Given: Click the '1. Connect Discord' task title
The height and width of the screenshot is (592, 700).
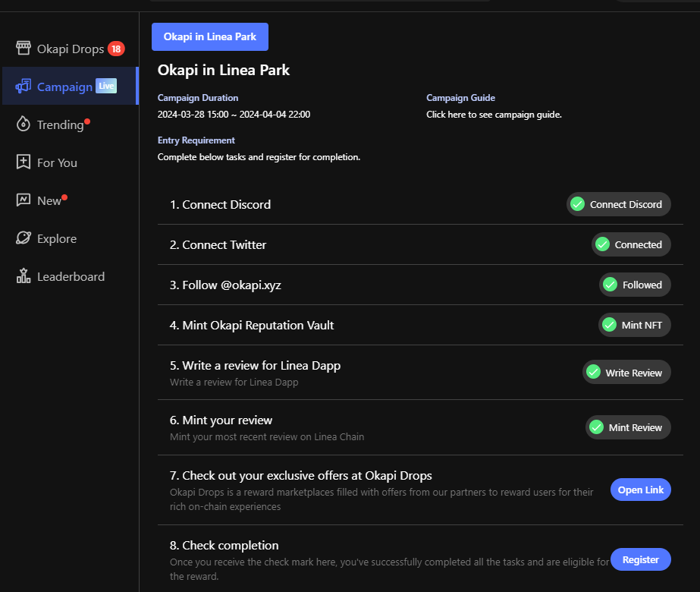Looking at the screenshot, I should pos(220,204).
